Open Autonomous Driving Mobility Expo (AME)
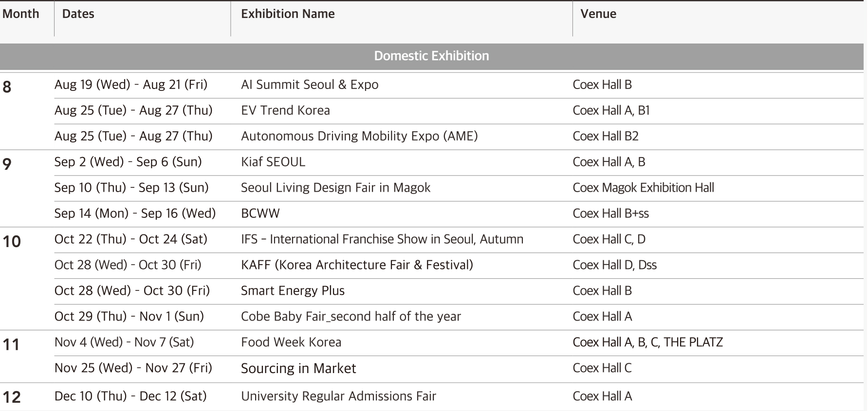 tap(359, 136)
